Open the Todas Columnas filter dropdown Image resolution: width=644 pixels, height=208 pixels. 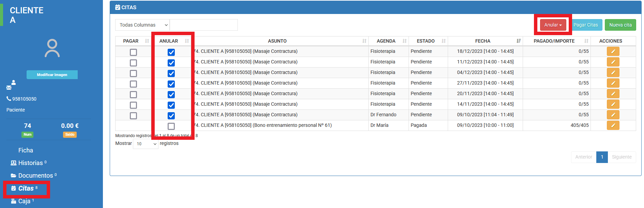(142, 25)
